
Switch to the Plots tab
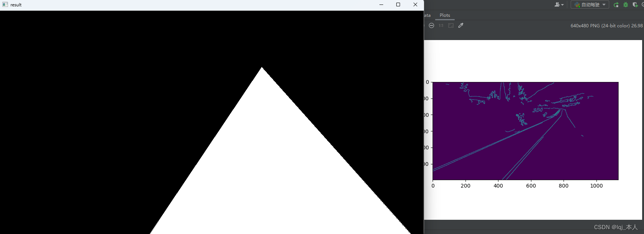click(445, 15)
